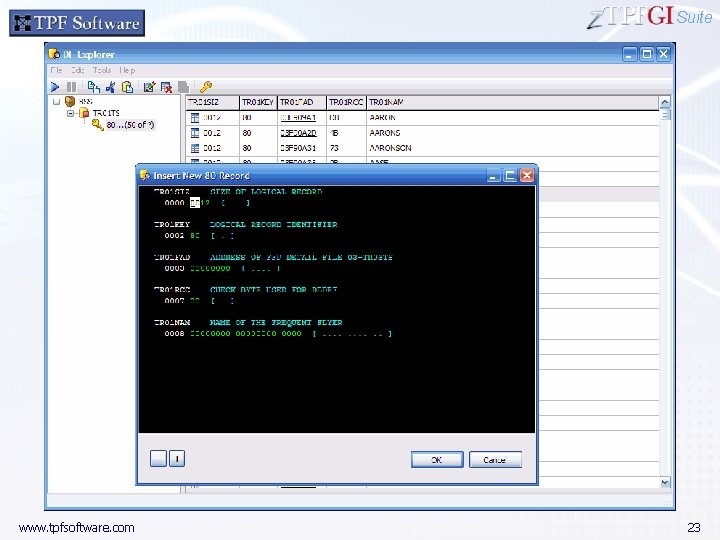Click the TR01KEY column header
This screenshot has height=540, width=720.
click(258, 102)
